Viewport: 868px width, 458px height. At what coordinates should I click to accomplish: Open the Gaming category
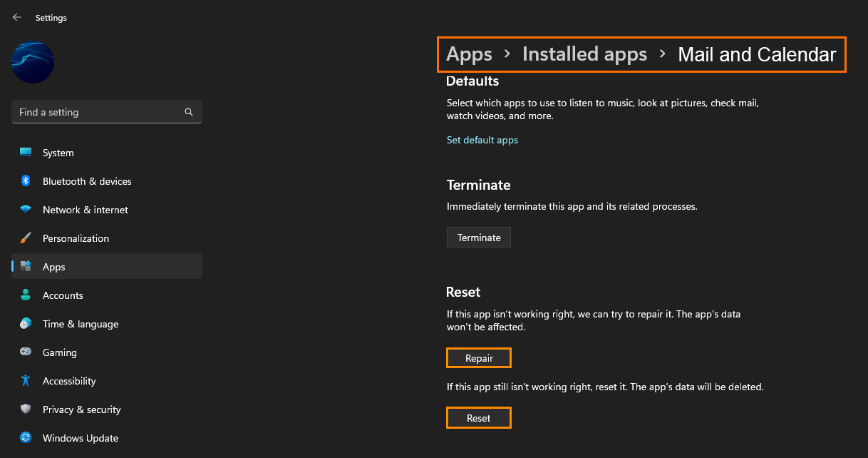click(x=107, y=352)
